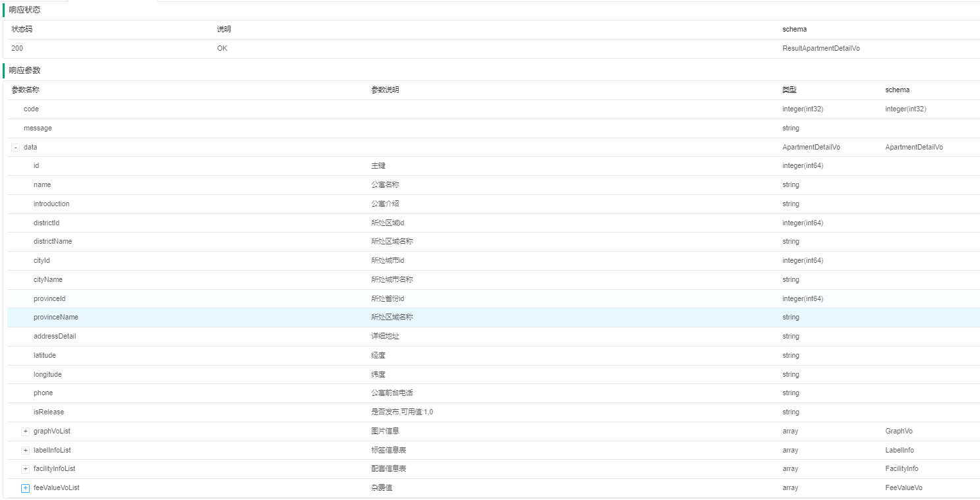Click the 图片信息 description cell

tap(385, 431)
